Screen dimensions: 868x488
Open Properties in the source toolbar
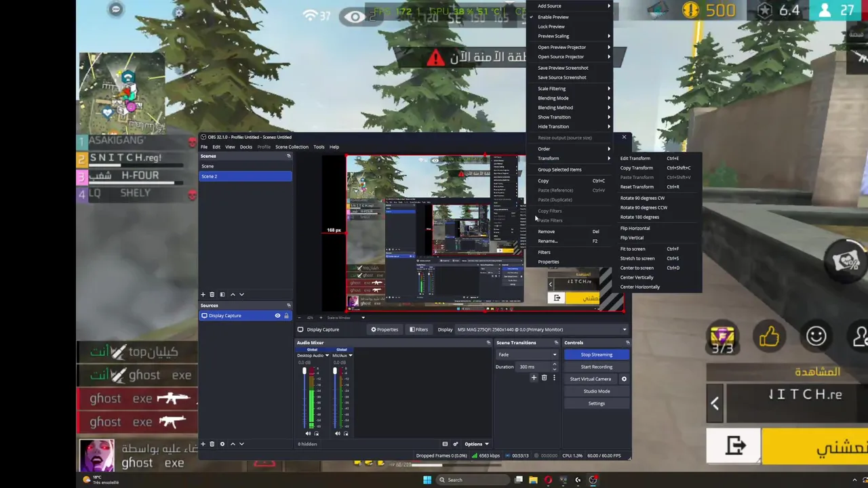[x=384, y=329]
